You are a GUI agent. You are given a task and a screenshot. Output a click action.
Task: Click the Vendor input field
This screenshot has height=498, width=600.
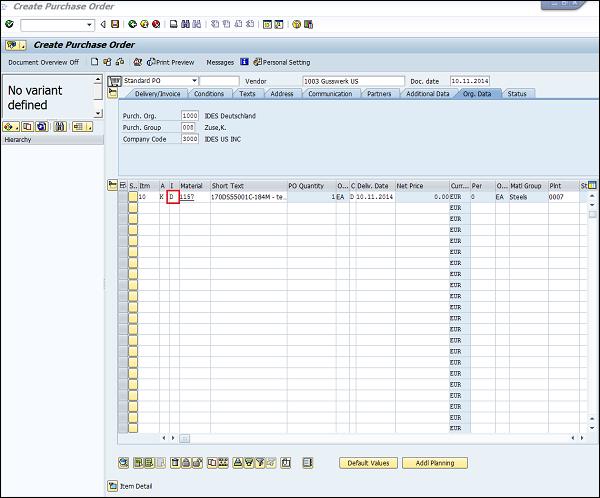(x=350, y=80)
